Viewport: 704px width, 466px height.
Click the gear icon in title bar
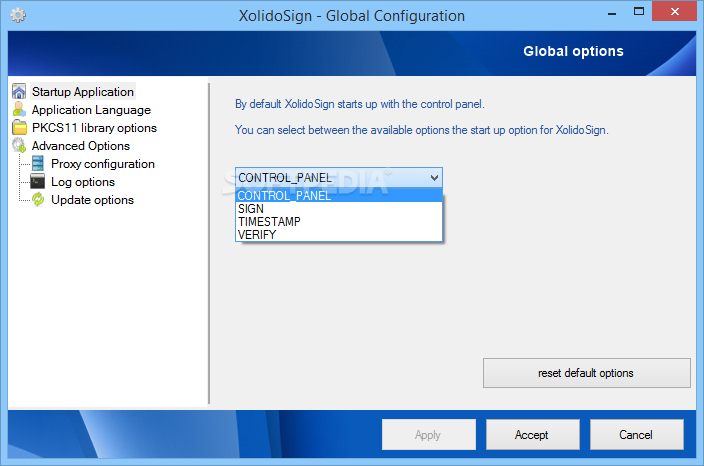coord(18,16)
